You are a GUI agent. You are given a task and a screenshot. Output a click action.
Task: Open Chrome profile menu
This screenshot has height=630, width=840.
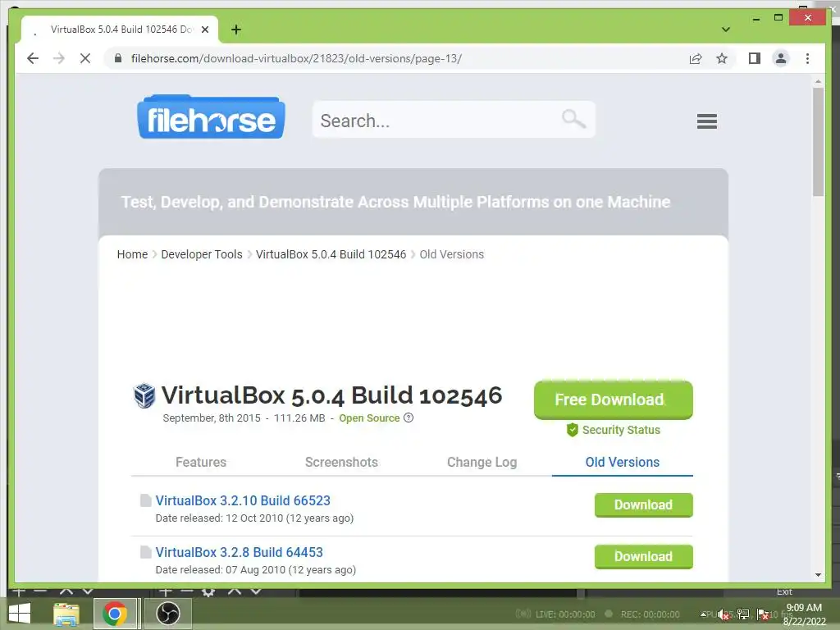(781, 58)
